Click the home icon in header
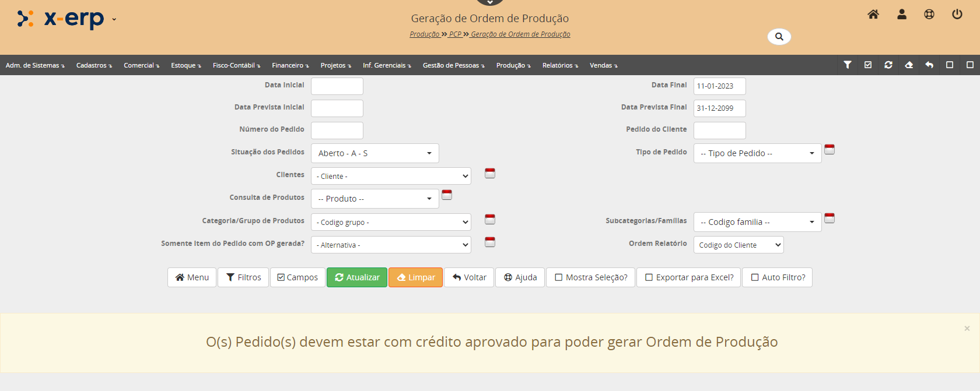Viewport: 980px width, 391px height. pos(873,15)
